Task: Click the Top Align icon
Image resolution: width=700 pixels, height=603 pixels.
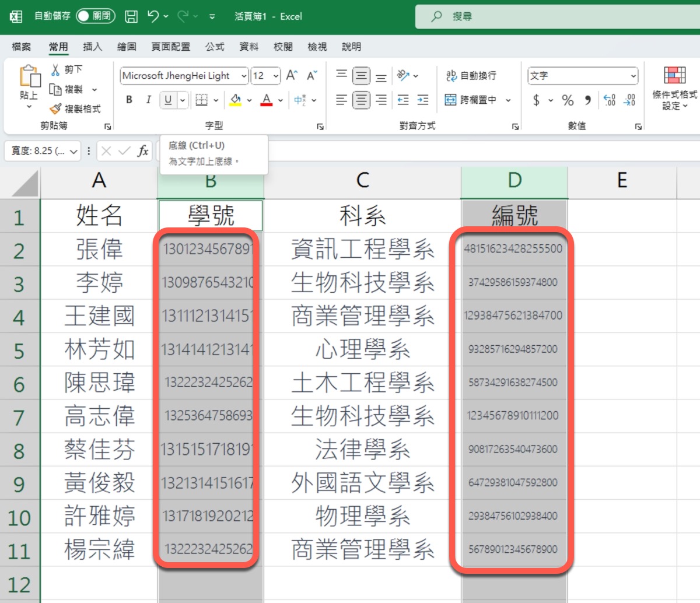Action: click(x=342, y=75)
